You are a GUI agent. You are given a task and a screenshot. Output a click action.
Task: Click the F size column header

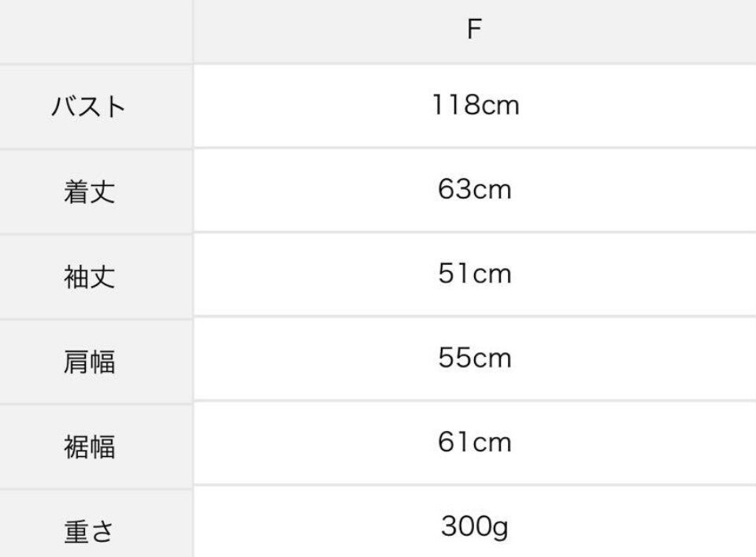473,31
